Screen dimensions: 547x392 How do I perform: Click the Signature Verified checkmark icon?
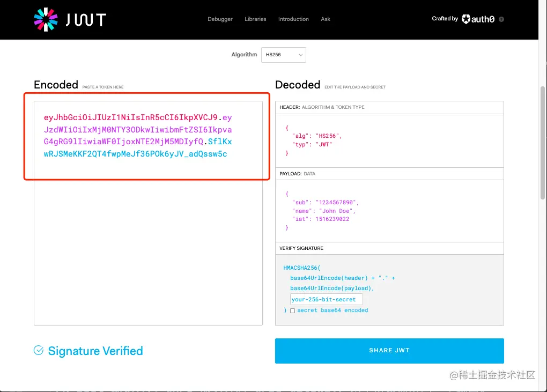click(x=38, y=350)
